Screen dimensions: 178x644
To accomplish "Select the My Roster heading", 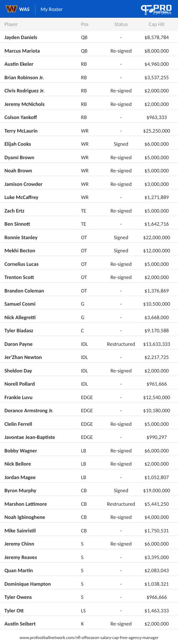I will coord(52,9).
